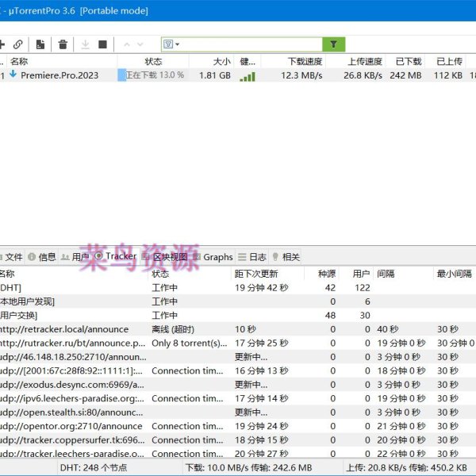Click the blue downloading arrow icon beside Premiere.Pro.2023
Screen dimensions: 476x476
(x=13, y=74)
